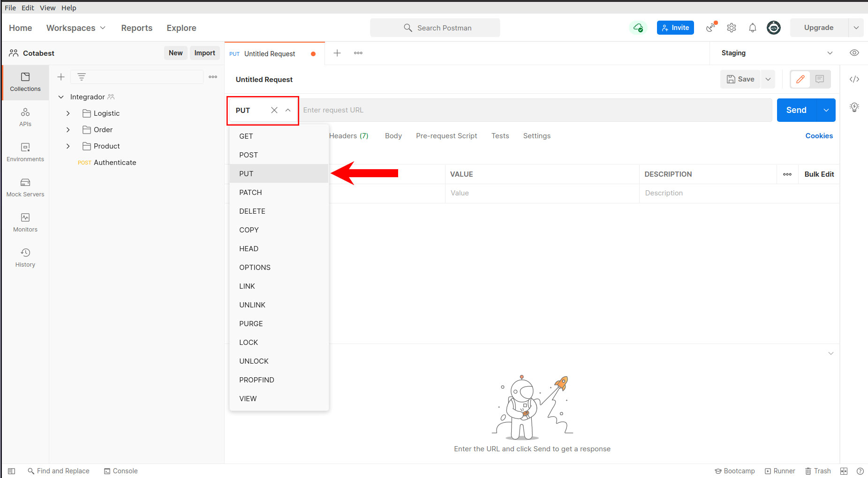Open the Upgrade dropdown arrow

856,28
